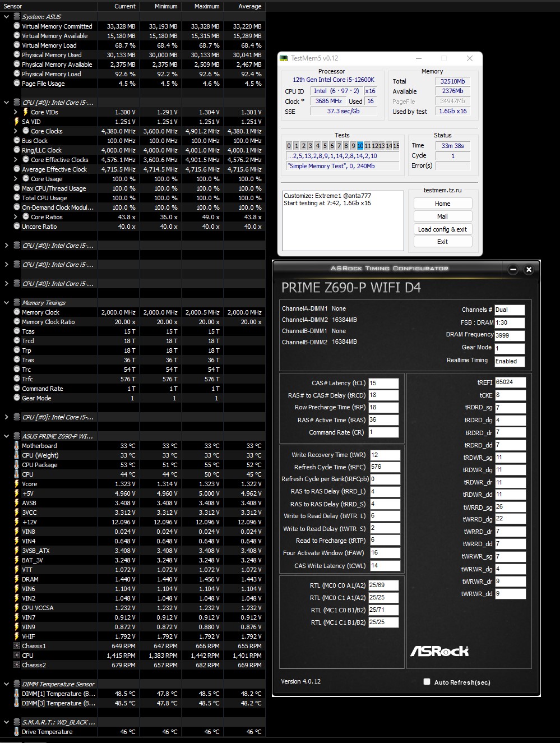Collapse the ASUS PRIME Z690-P sensor group
Screen dimensions: 560x743
[x=7, y=436]
